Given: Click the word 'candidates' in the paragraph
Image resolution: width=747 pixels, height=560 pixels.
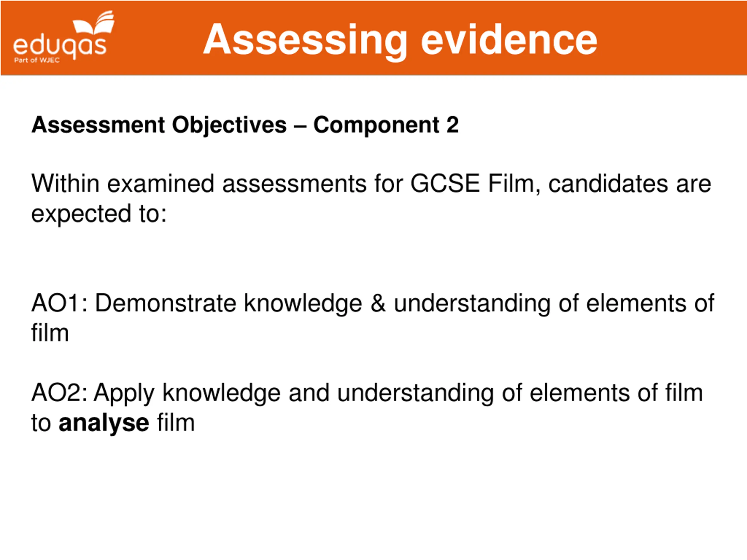Looking at the screenshot, I should tap(608, 184).
